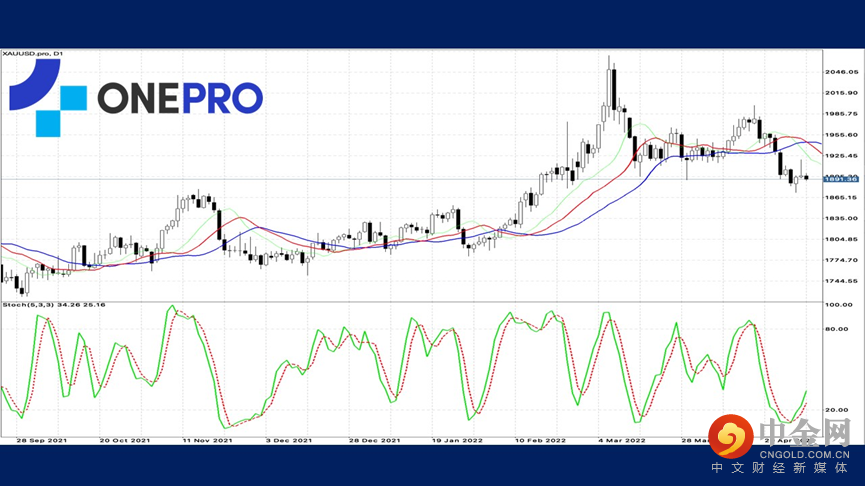Click the stochastic 80.00 level label
This screenshot has height=486, width=865.
[836, 329]
